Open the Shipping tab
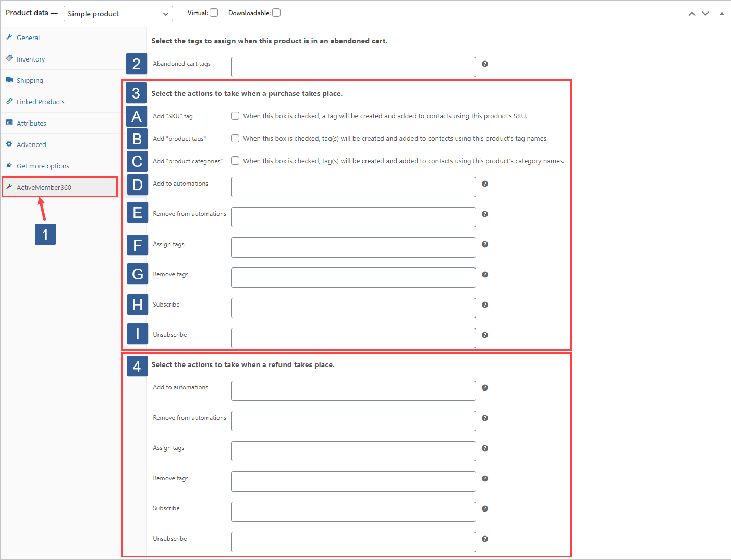Image resolution: width=731 pixels, height=560 pixels. pos(29,80)
